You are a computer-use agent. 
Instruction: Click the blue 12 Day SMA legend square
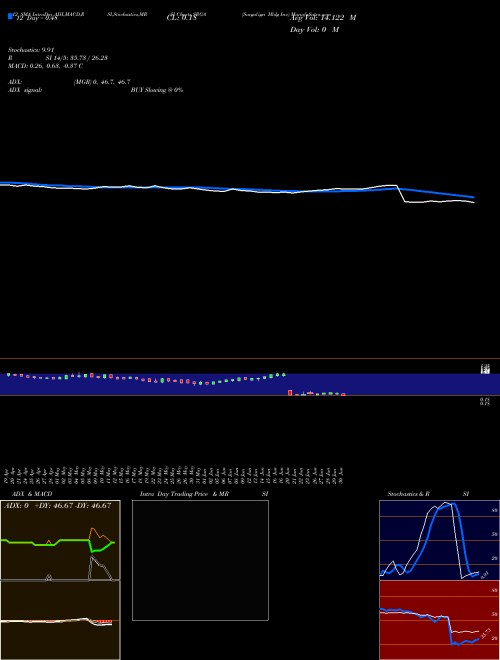point(10,16)
